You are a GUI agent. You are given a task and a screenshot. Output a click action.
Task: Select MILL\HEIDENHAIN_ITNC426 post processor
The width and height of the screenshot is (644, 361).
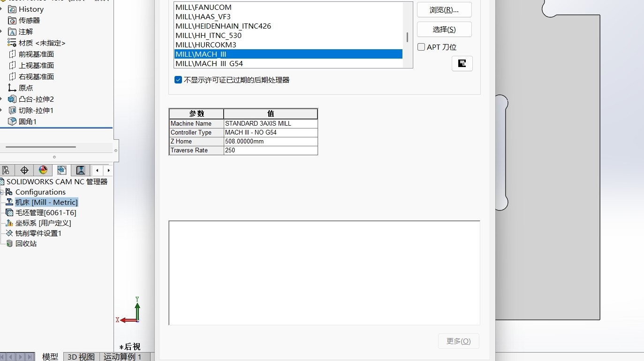click(x=288, y=26)
